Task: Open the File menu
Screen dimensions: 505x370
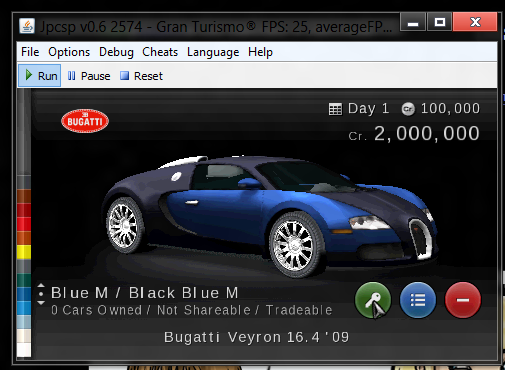Action: 30,52
